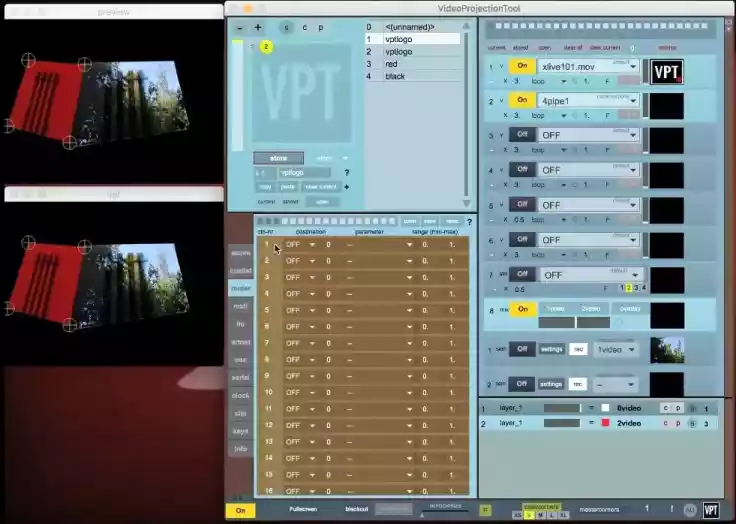
Task: Click the clear current button in preset panel
Action: point(321,187)
